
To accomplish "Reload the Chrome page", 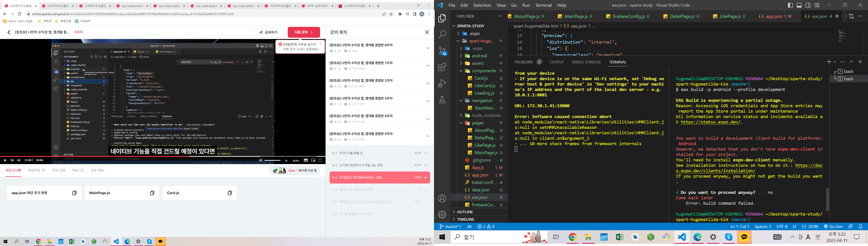I will click(x=19, y=14).
